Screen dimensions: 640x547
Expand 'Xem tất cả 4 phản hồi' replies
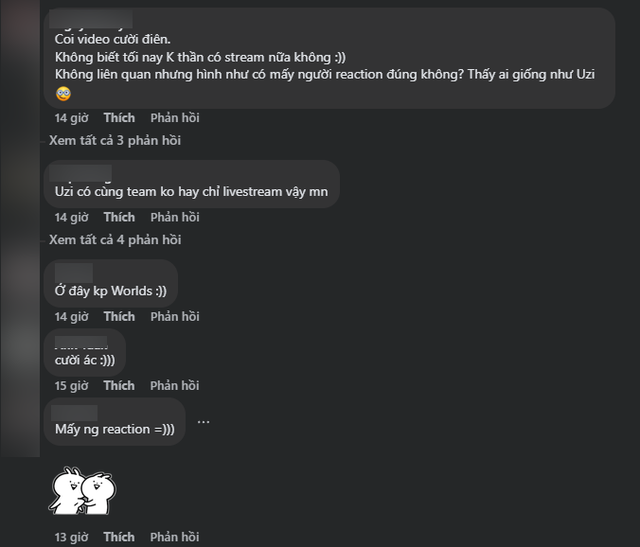tap(115, 240)
